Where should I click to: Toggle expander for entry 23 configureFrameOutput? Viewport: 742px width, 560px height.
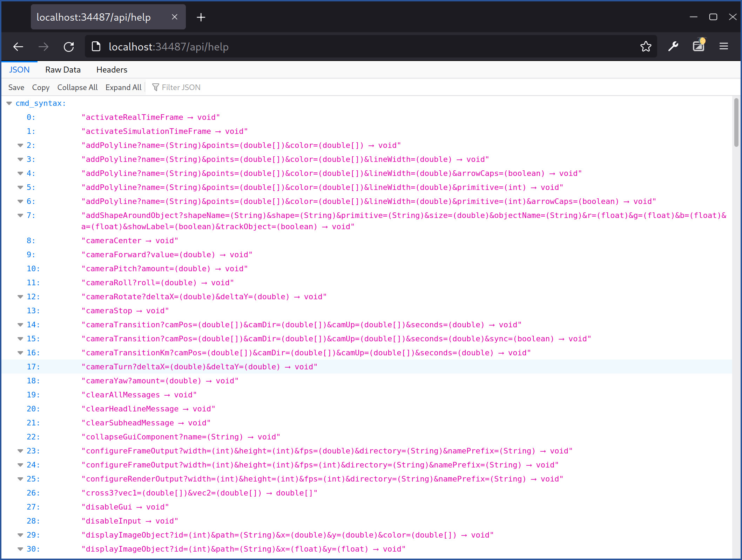point(20,451)
